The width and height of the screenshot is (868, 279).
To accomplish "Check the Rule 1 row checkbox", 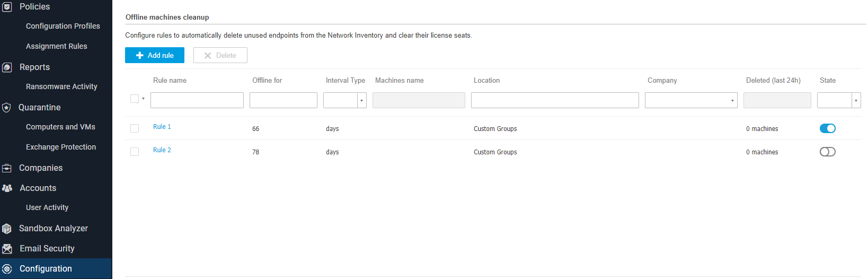I will coord(135,128).
